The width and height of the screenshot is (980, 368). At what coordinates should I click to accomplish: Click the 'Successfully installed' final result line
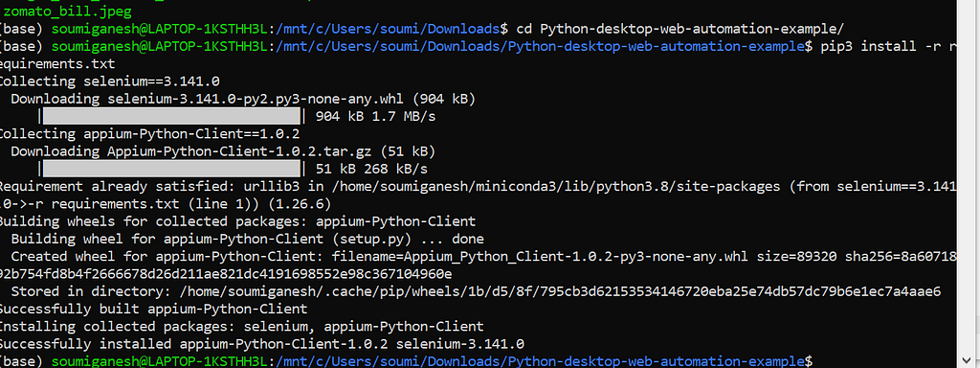tap(262, 344)
